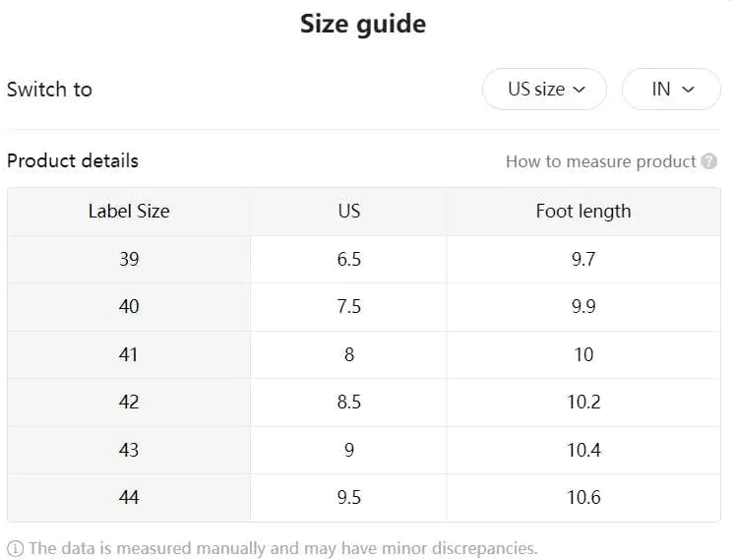Click the chevron arrow next to IN
Screen dimensions: 732x560
coord(688,90)
